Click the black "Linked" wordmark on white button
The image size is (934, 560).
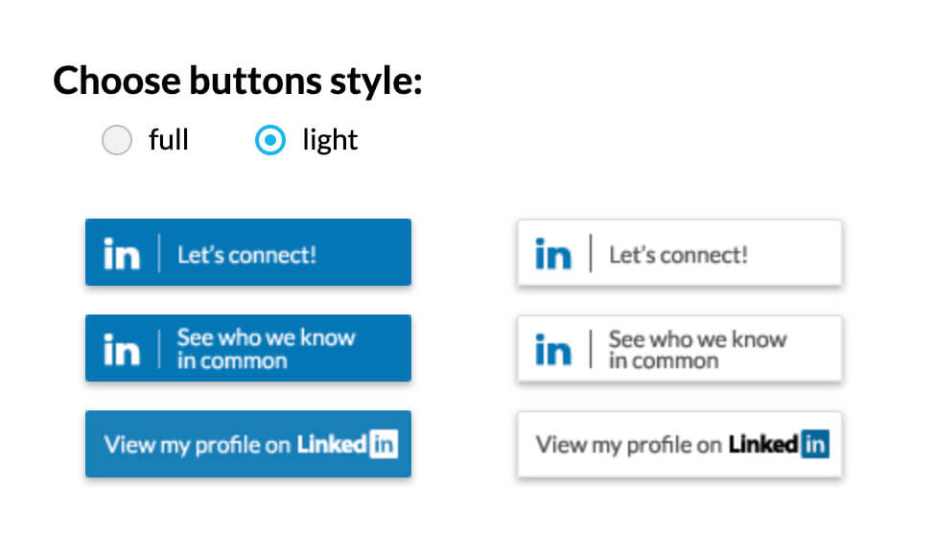[x=763, y=444]
